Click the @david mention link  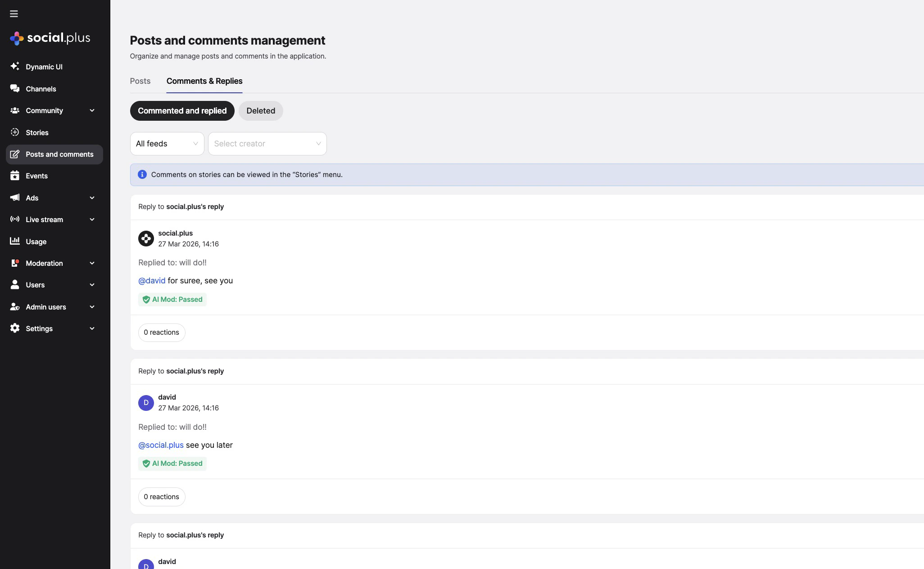(x=152, y=280)
